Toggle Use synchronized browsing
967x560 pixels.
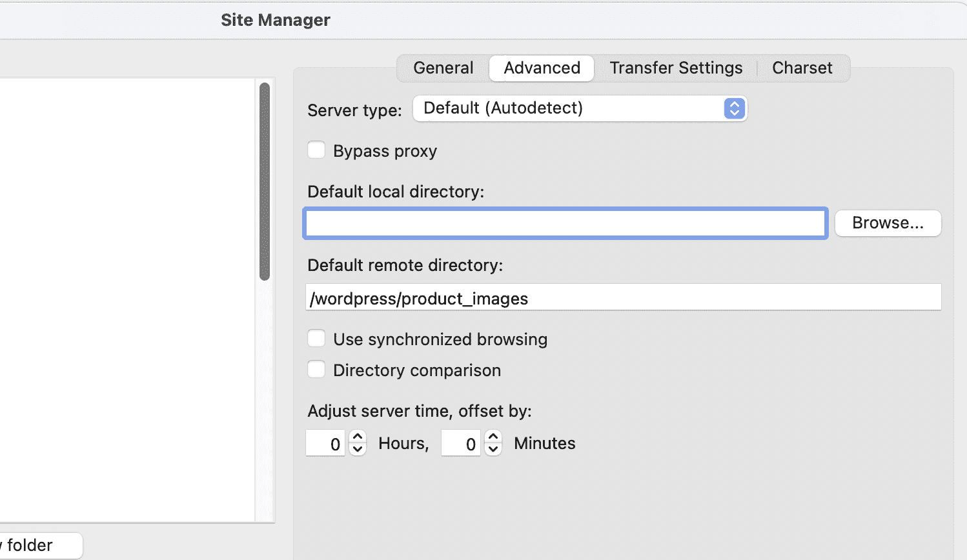point(316,339)
